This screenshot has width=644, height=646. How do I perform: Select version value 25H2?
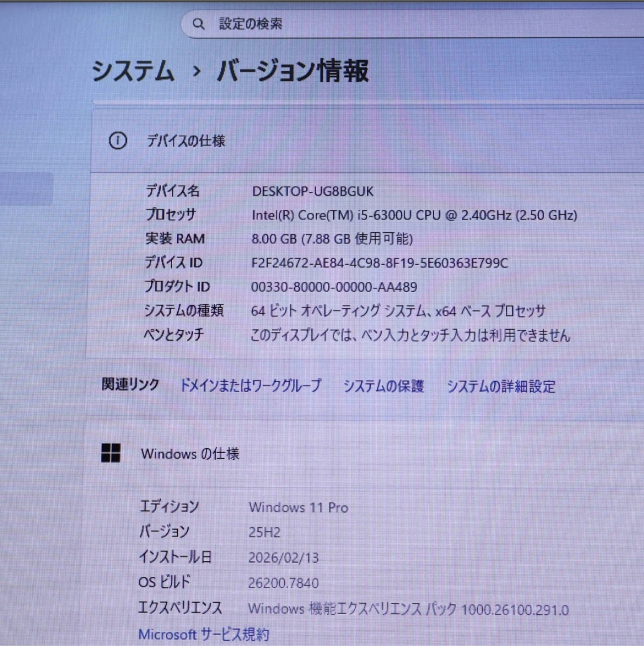pos(265,533)
